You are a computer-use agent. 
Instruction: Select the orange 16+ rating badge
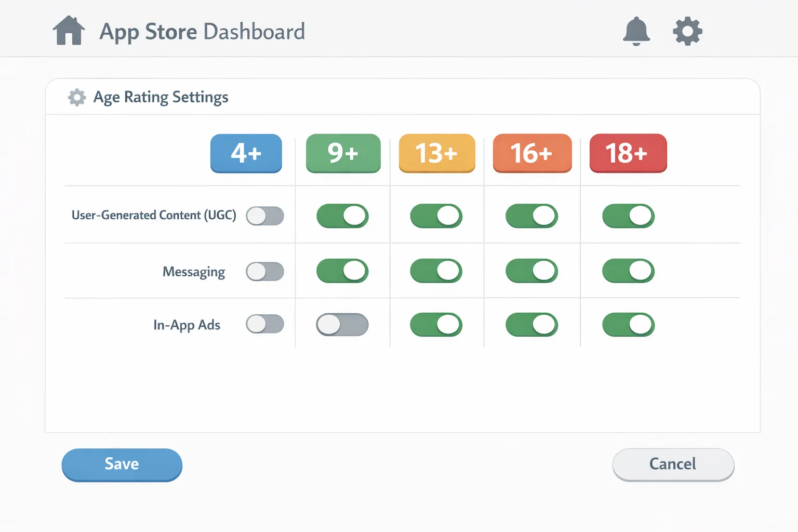point(532,153)
